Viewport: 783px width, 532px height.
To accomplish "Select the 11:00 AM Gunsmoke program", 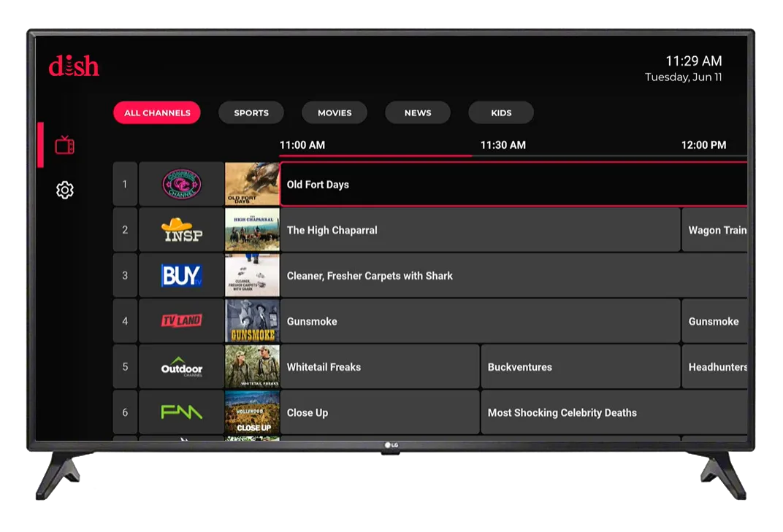I will [x=481, y=321].
